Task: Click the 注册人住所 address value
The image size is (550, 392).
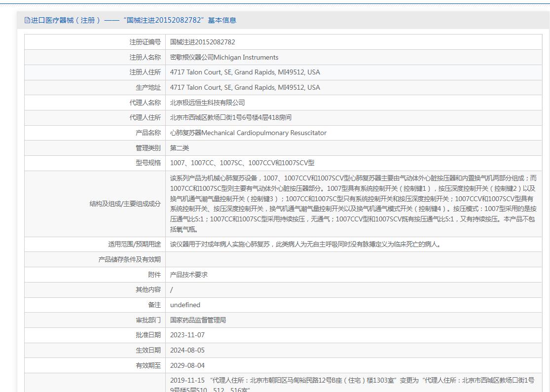Action: 245,72
